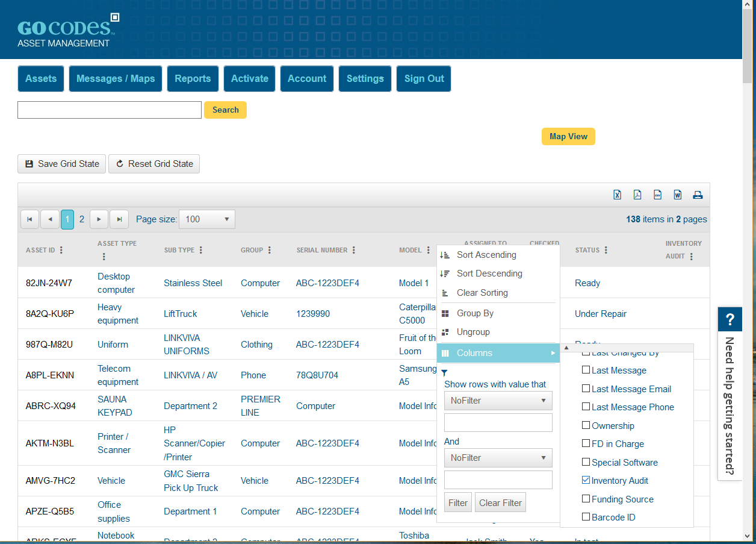Click the Clear Filter button

tap(501, 502)
